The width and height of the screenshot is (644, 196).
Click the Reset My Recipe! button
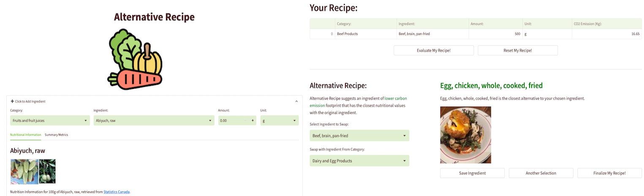click(x=518, y=51)
